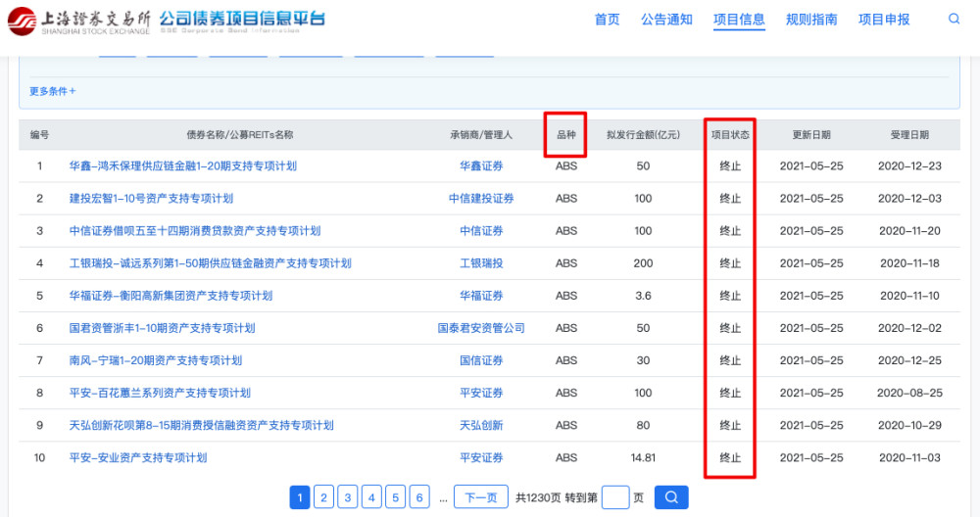
Task: Click ABS type in row 6
Action: pyautogui.click(x=566, y=328)
